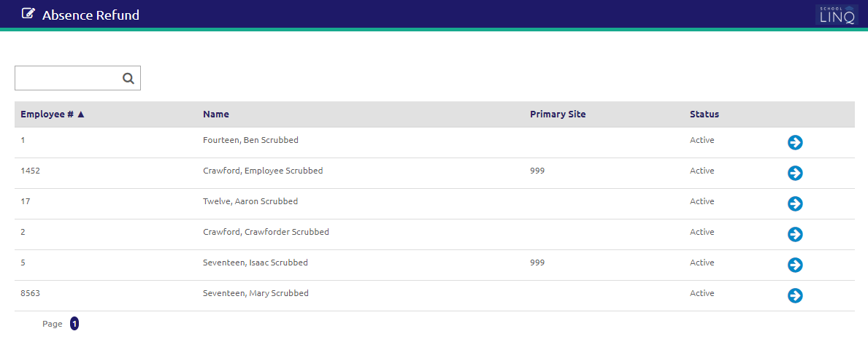The height and width of the screenshot is (342, 868).
Task: Click the Absence Refund page title
Action: click(x=91, y=15)
